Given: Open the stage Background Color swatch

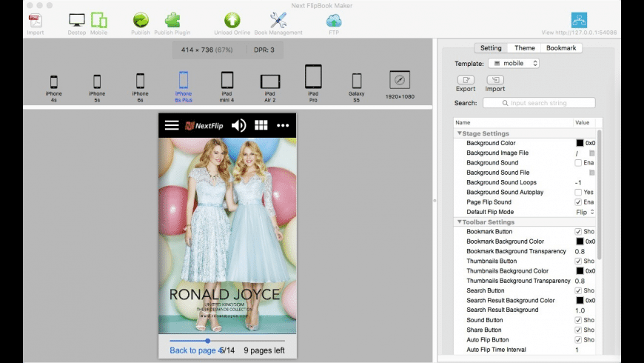Looking at the screenshot, I should click(580, 143).
